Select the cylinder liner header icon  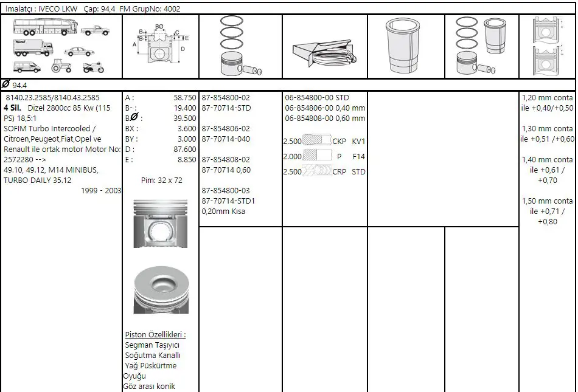[x=406, y=46]
